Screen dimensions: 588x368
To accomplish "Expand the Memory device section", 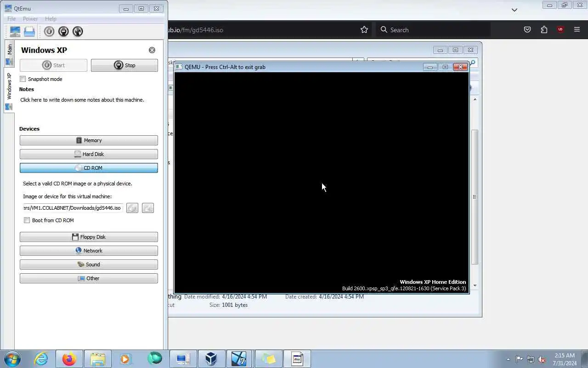I will [x=89, y=140].
